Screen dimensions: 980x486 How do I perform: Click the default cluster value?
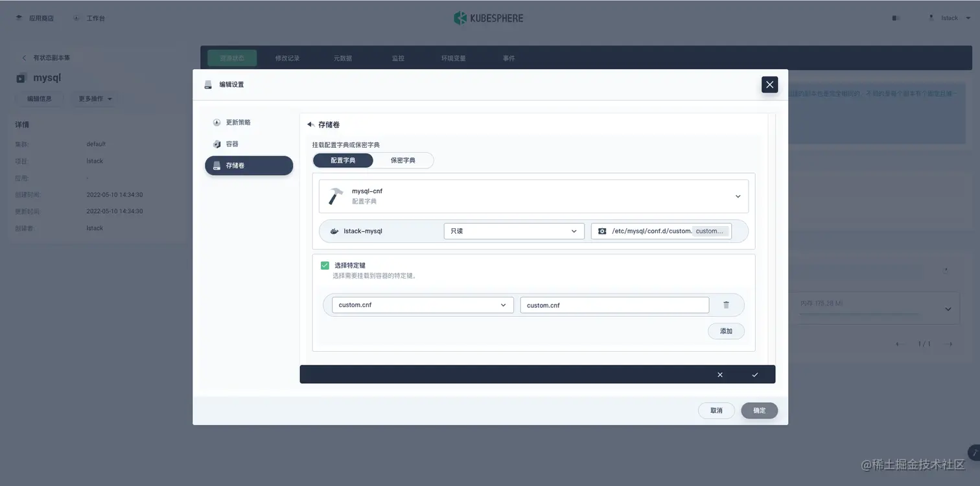tap(96, 144)
